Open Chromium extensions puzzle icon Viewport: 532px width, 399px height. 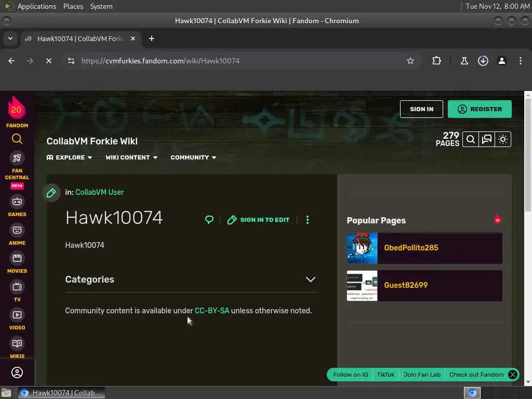coord(436,61)
